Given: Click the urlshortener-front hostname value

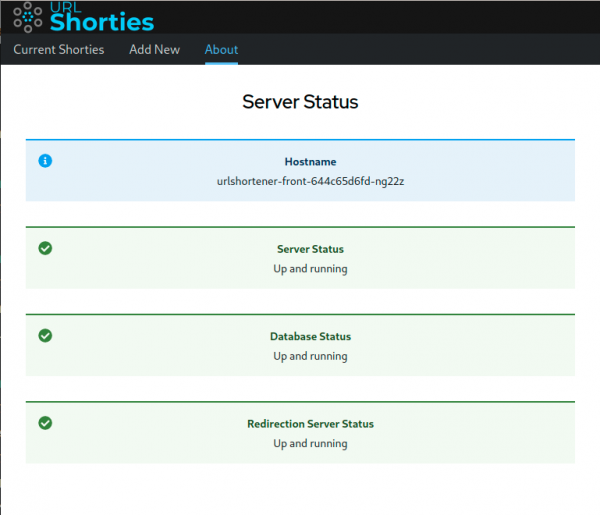Looking at the screenshot, I should coord(310,181).
